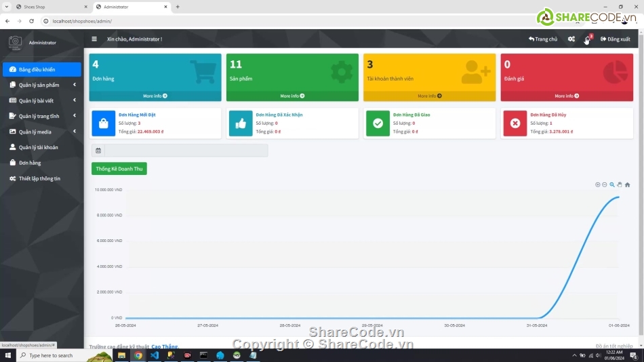Click Thống Kê Doanh Thu button
The height and width of the screenshot is (362, 644).
point(119,169)
